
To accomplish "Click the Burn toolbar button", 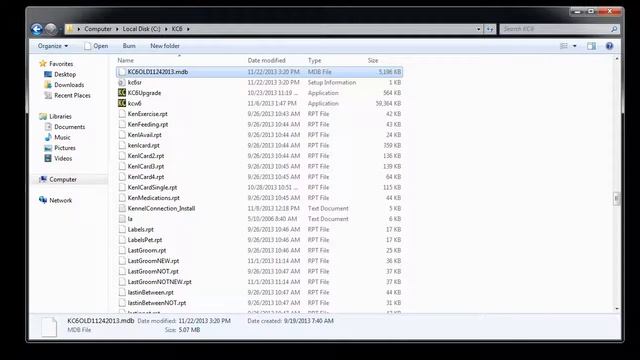I will coord(129,46).
